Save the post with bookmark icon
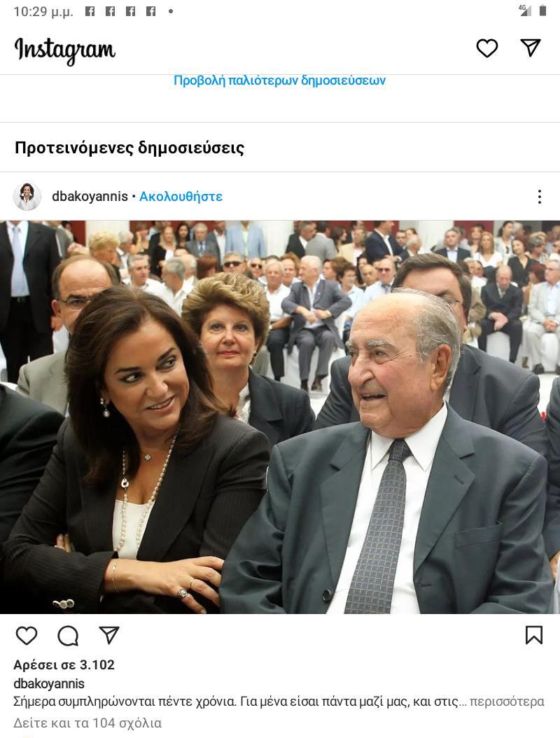 pyautogui.click(x=534, y=635)
